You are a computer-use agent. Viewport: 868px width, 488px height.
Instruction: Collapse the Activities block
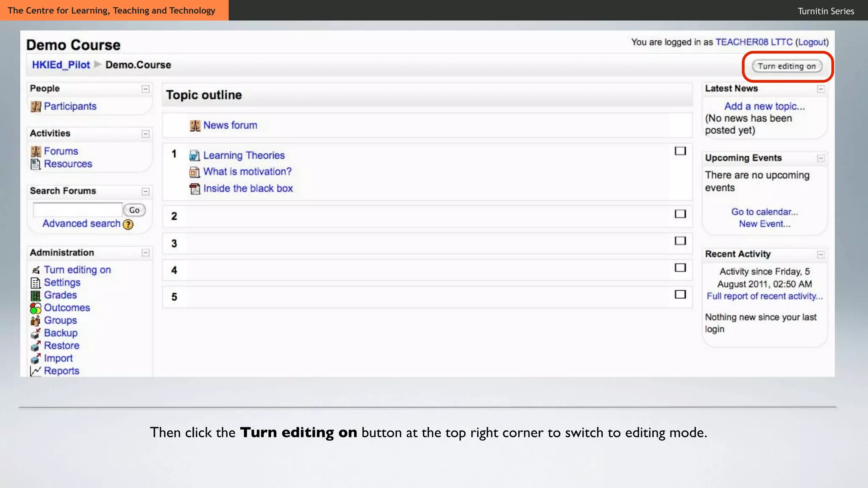pos(145,134)
